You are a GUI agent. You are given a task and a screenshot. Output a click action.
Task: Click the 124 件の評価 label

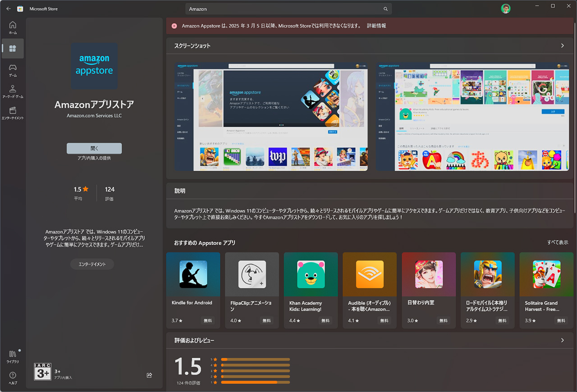click(188, 383)
